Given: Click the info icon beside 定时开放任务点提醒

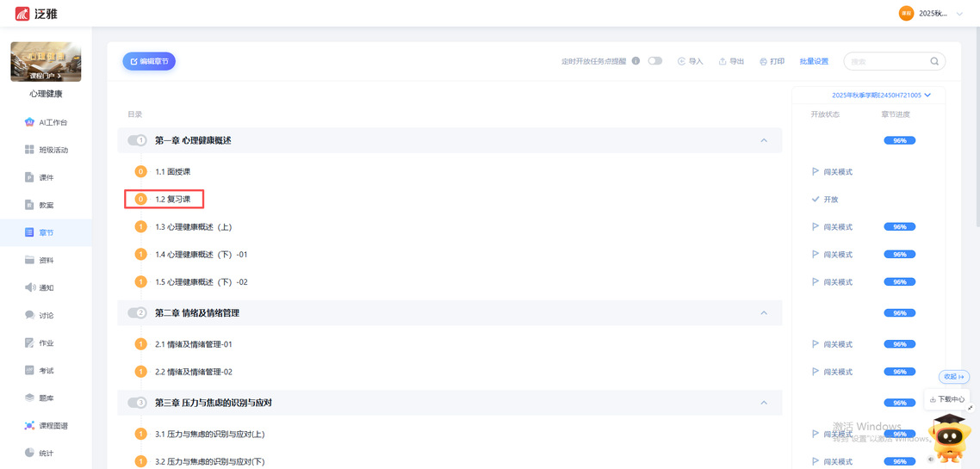Looking at the screenshot, I should 636,61.
